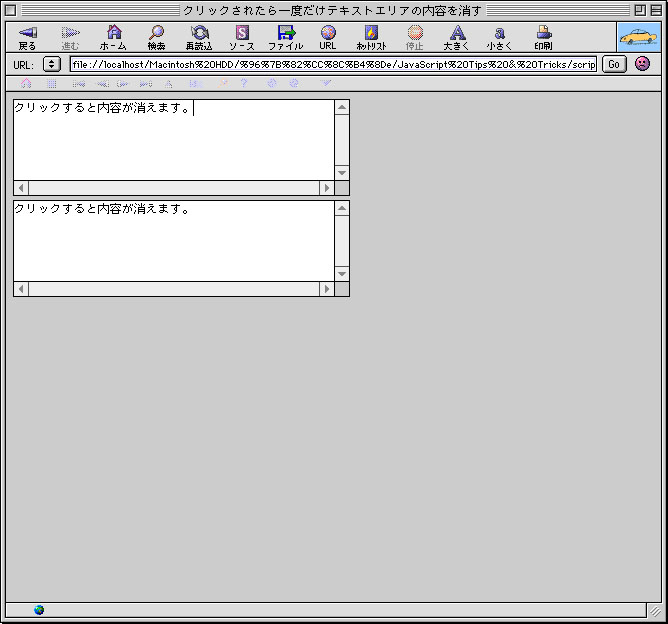Click the Go button
This screenshot has height=624, width=668.
pyautogui.click(x=614, y=64)
